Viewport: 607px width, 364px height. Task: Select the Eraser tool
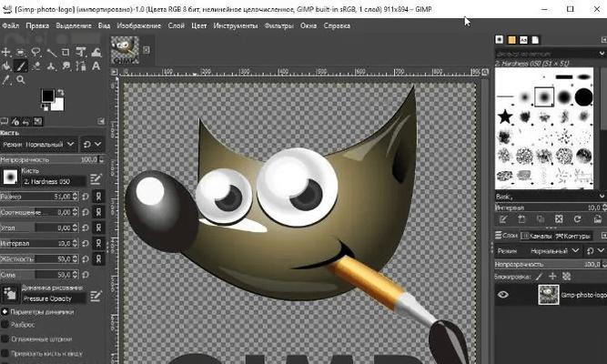click(36, 66)
